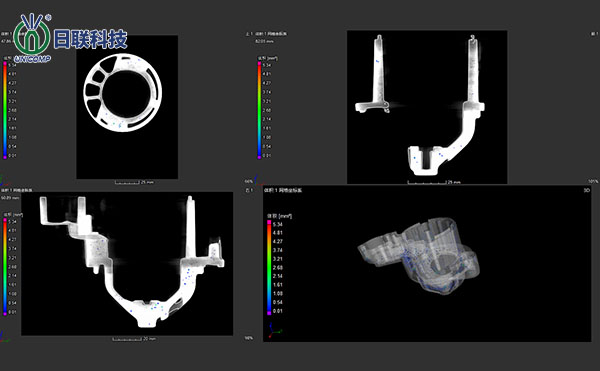Click the 25 mm scale bar under ring slice
This screenshot has height=371, width=600.
click(134, 182)
